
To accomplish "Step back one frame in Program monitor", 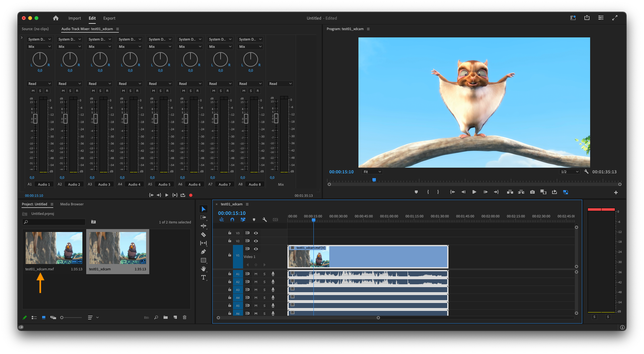I will pyautogui.click(x=463, y=192).
